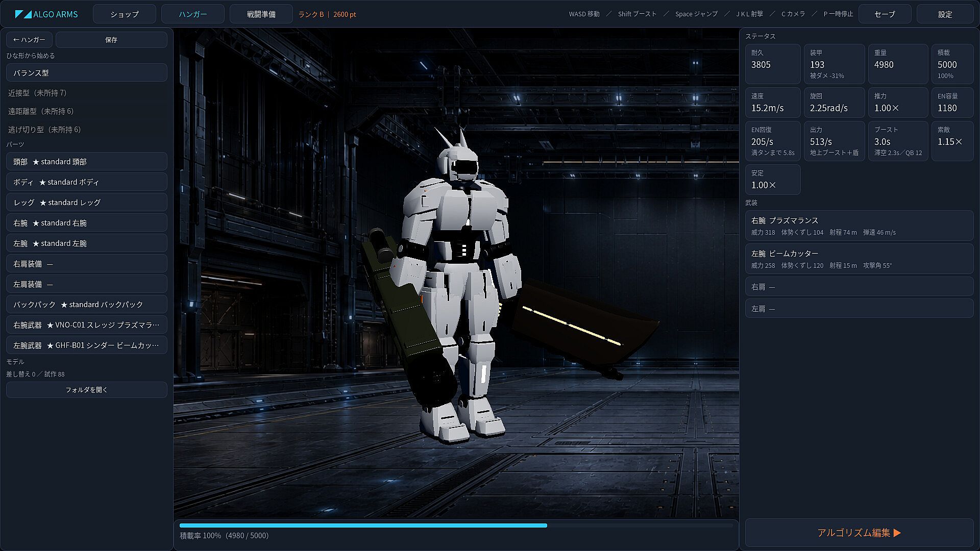Screen dimensions: 980x551
Task: Open the 右腕 standard 右腕 part slot
Action: click(87, 222)
